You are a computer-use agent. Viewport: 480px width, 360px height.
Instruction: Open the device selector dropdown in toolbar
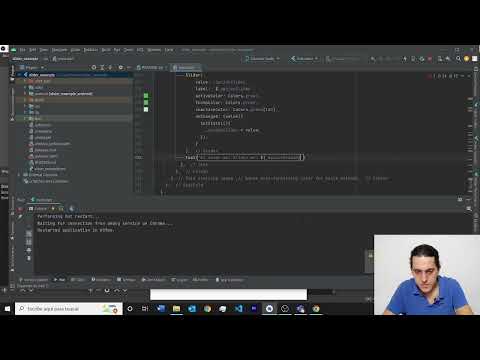pyautogui.click(x=262, y=59)
